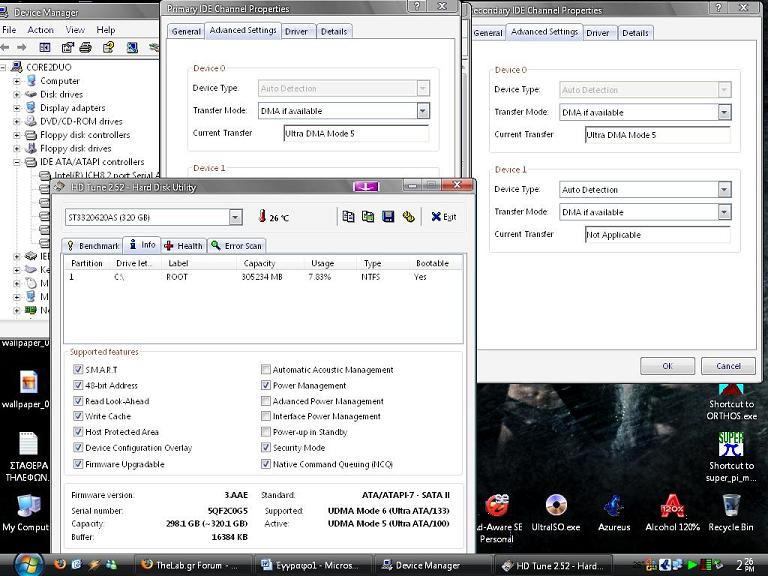Click the Print icon in Device Manager toolbar
The height and width of the screenshot is (576, 768).
click(x=86, y=48)
